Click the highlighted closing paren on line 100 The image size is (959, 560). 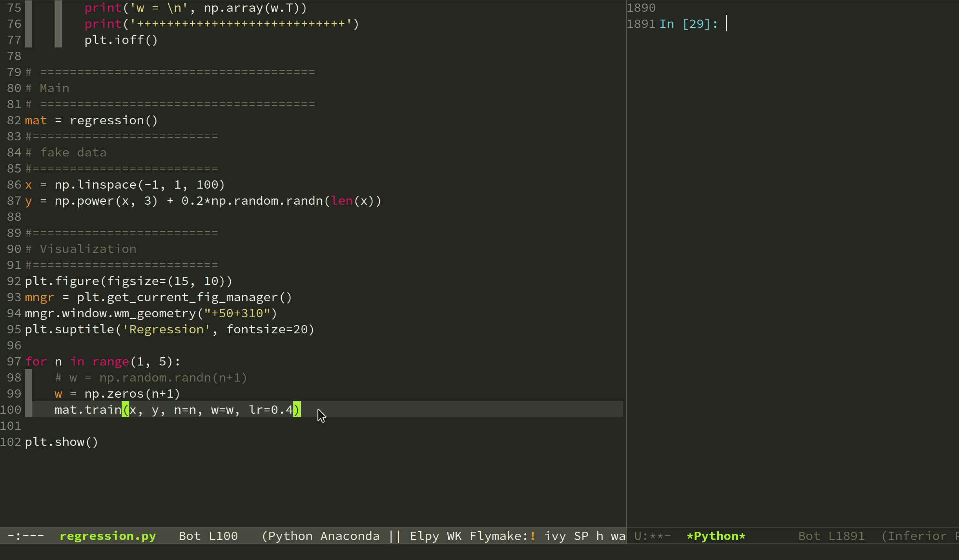click(297, 410)
